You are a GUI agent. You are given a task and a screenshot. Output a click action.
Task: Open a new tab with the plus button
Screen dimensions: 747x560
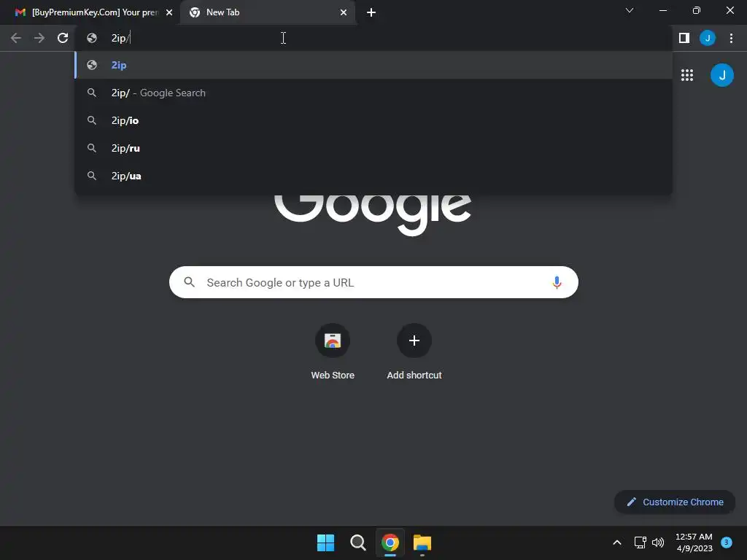[371, 12]
